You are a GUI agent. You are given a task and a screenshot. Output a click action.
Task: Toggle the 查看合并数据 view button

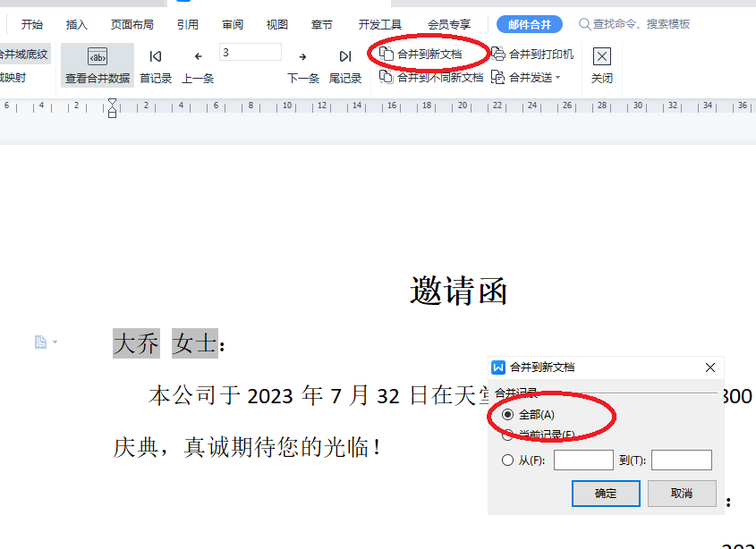[x=98, y=65]
